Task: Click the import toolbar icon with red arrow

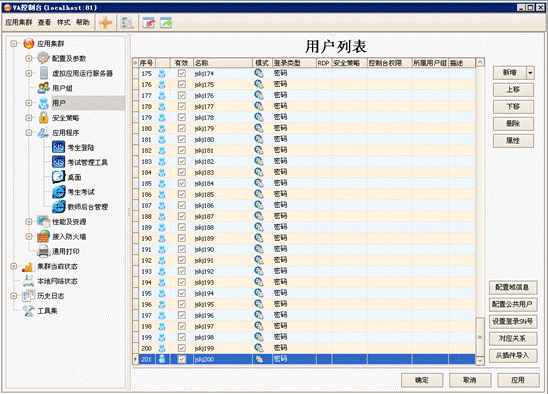Action: [x=149, y=23]
